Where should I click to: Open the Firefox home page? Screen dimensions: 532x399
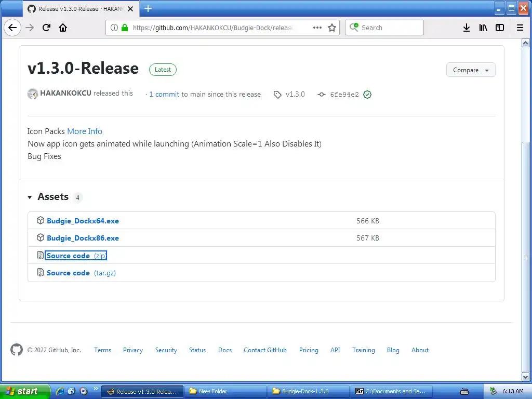point(63,28)
